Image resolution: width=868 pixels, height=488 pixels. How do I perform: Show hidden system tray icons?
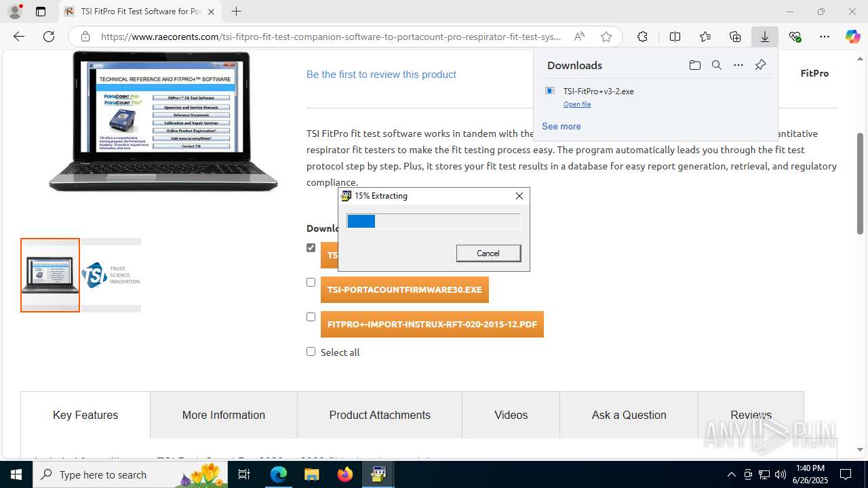click(x=731, y=474)
